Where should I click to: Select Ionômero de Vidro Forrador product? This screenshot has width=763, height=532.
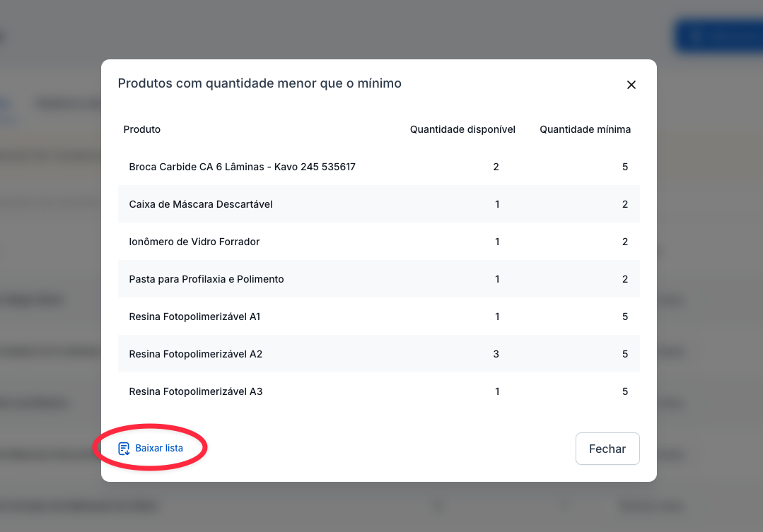tap(194, 242)
